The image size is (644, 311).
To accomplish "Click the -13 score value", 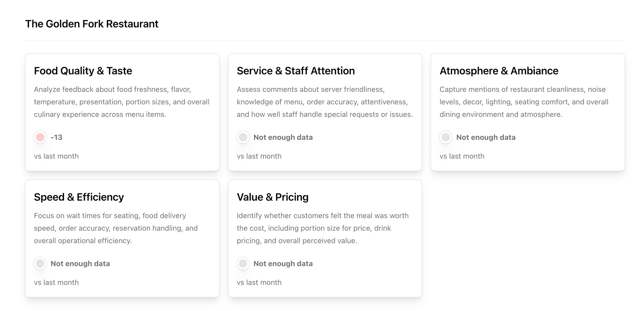I will [57, 137].
